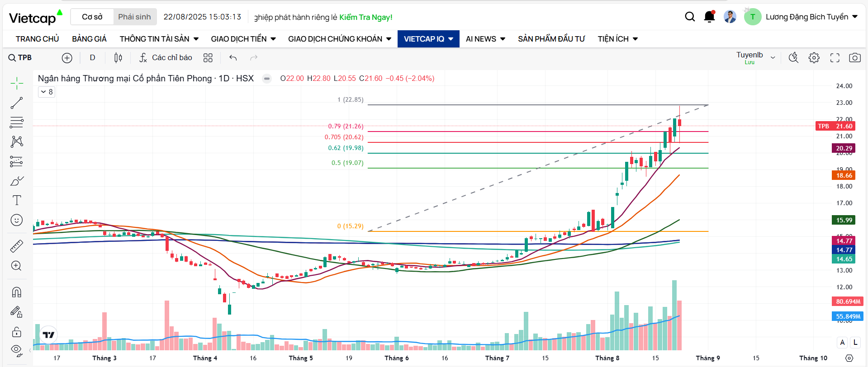Click the green T user avatar

pos(753,17)
